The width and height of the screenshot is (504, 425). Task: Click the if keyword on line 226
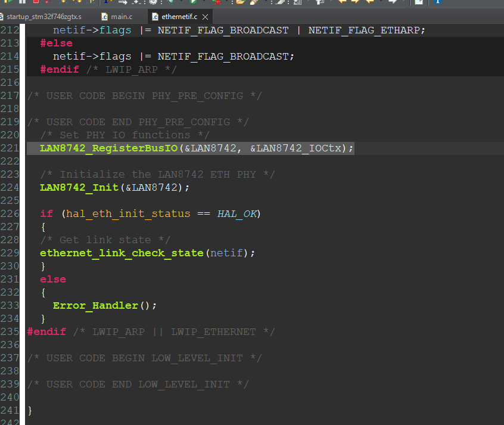pyautogui.click(x=46, y=214)
